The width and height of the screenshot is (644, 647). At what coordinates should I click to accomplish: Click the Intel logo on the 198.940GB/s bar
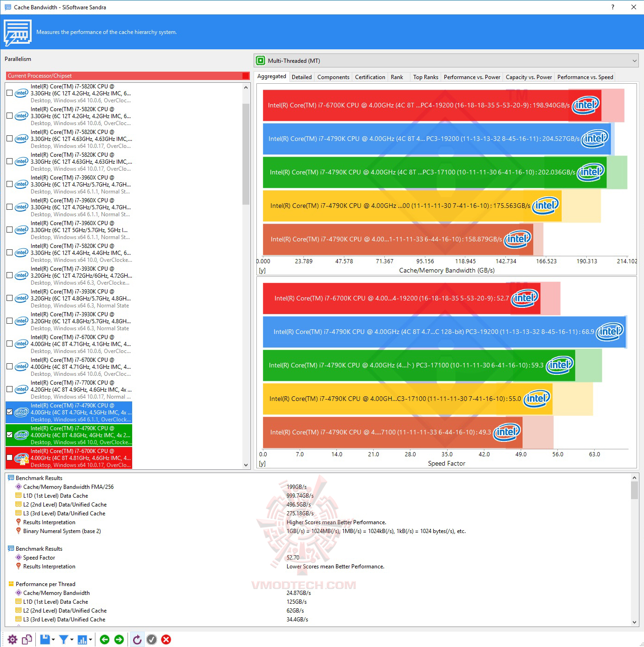pos(585,105)
